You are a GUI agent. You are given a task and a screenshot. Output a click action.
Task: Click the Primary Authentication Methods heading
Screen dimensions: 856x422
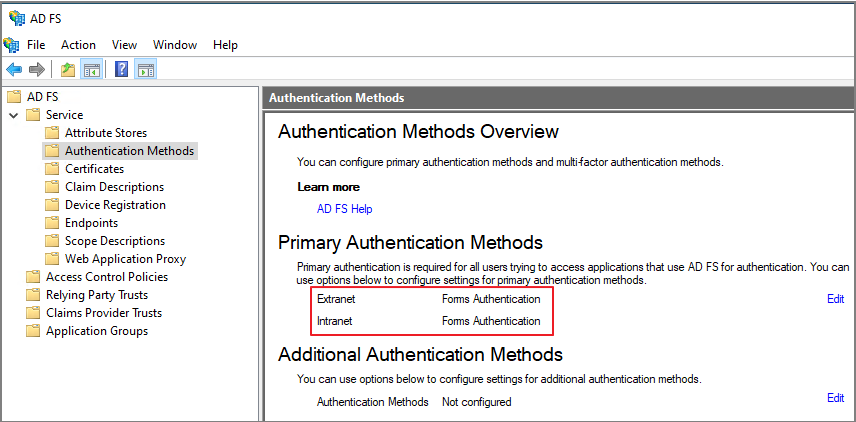click(411, 242)
